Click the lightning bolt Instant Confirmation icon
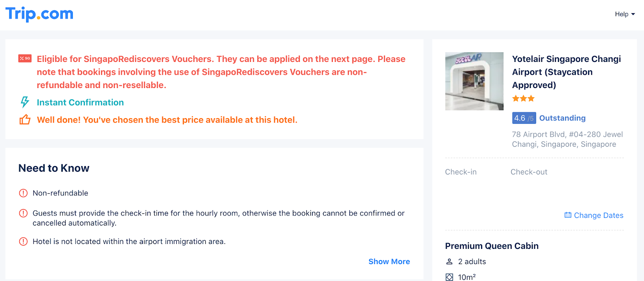 [x=25, y=102]
